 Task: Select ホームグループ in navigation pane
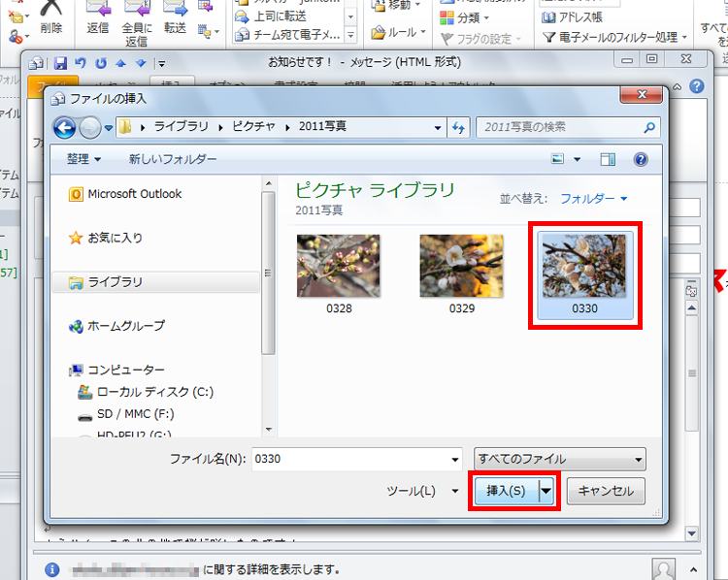click(117, 326)
